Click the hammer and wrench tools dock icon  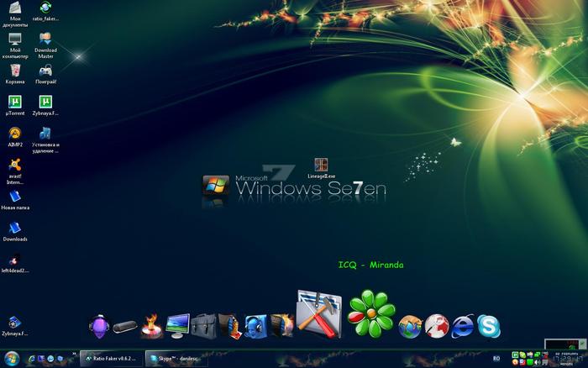(319, 314)
